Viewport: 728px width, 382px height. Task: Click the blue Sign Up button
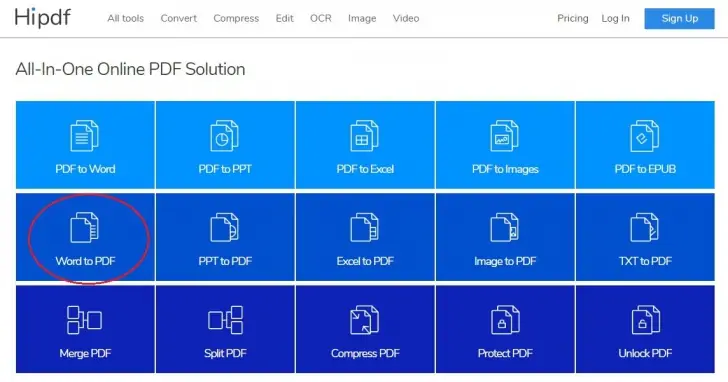(679, 19)
